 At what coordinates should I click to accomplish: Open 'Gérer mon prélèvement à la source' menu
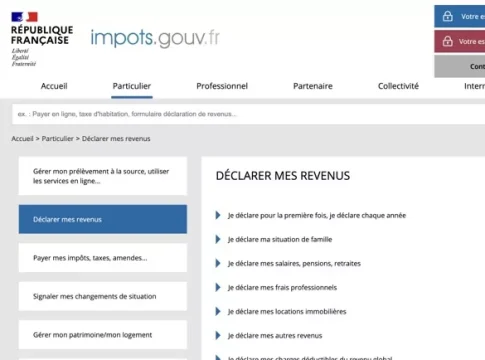(103, 176)
